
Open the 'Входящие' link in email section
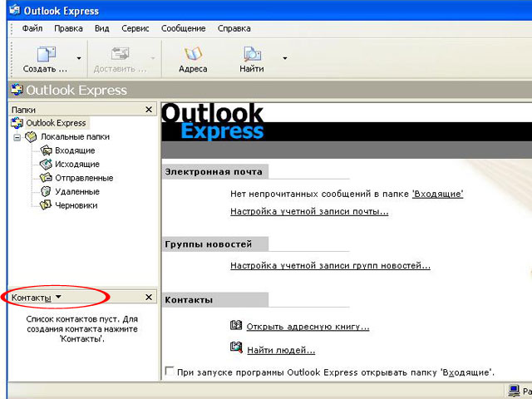point(437,194)
